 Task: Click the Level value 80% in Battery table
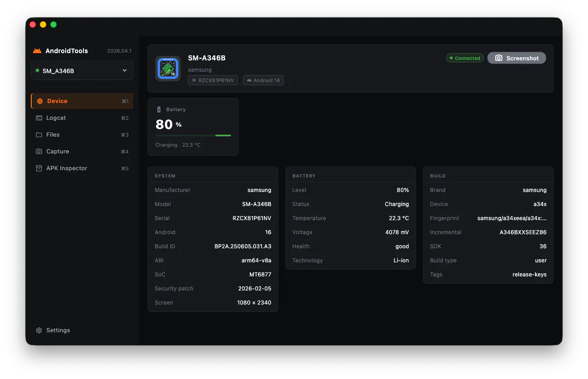403,190
